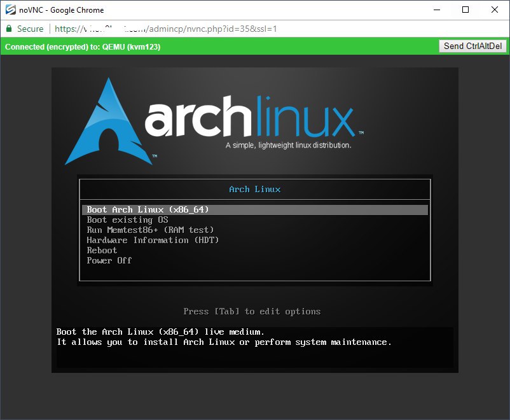
Task: Click the green Secure padlock icon
Action: tap(9, 29)
